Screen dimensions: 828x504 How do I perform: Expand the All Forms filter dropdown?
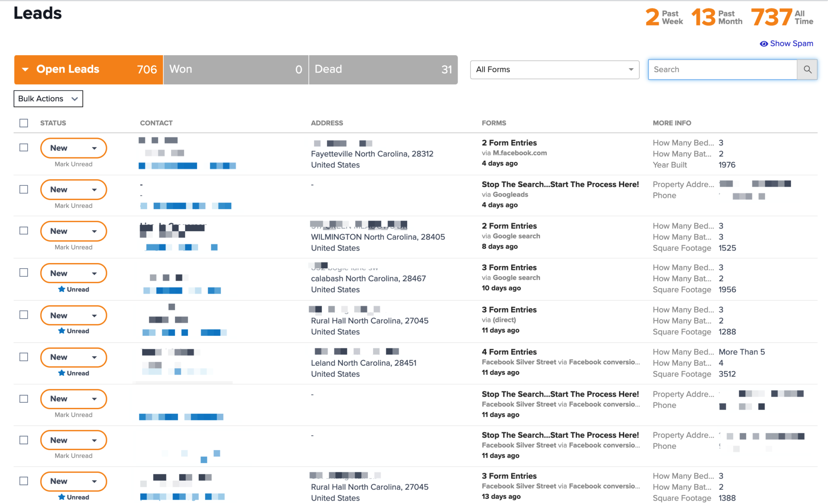tap(554, 69)
